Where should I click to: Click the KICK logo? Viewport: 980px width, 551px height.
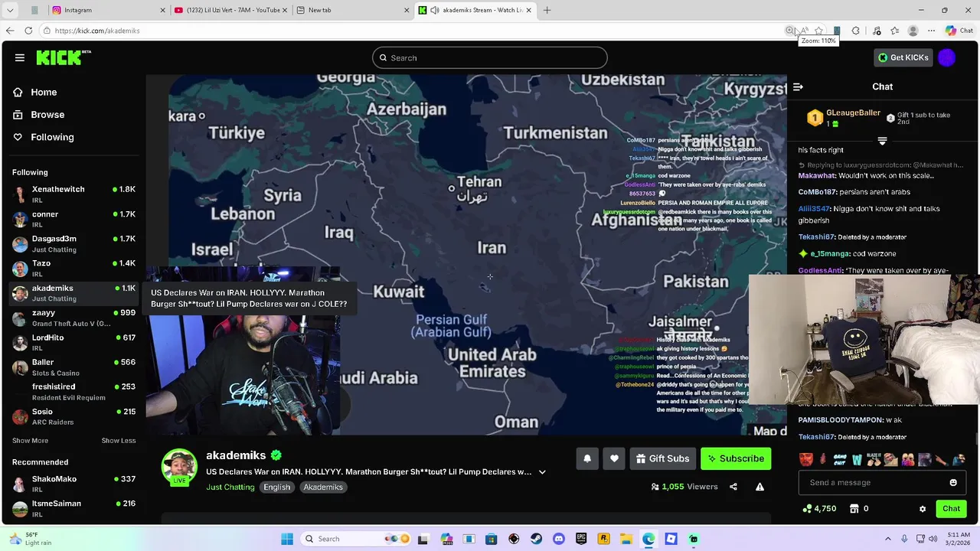pos(64,57)
